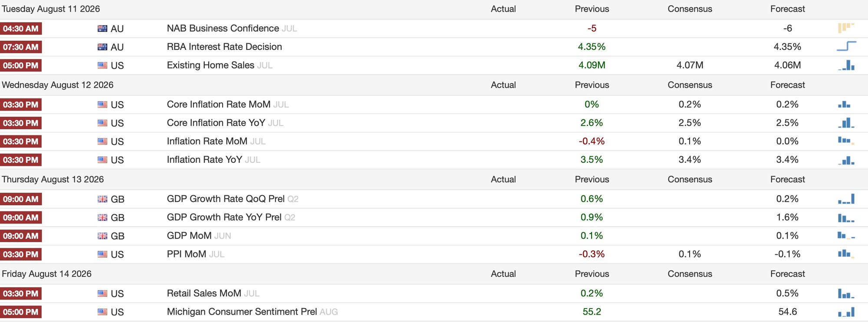The height and width of the screenshot is (322, 868).
Task: Open the Michigan Consumer Sentiment chart icon
Action: click(846, 312)
